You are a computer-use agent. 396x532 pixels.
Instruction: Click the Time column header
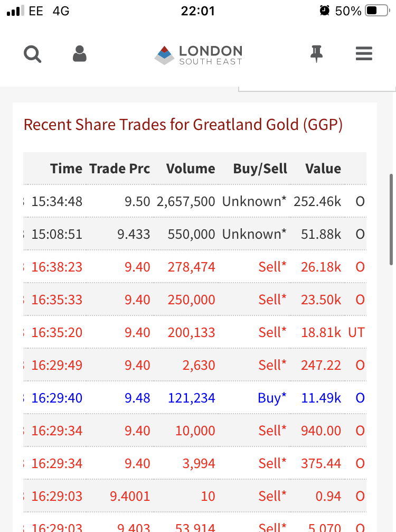66,169
